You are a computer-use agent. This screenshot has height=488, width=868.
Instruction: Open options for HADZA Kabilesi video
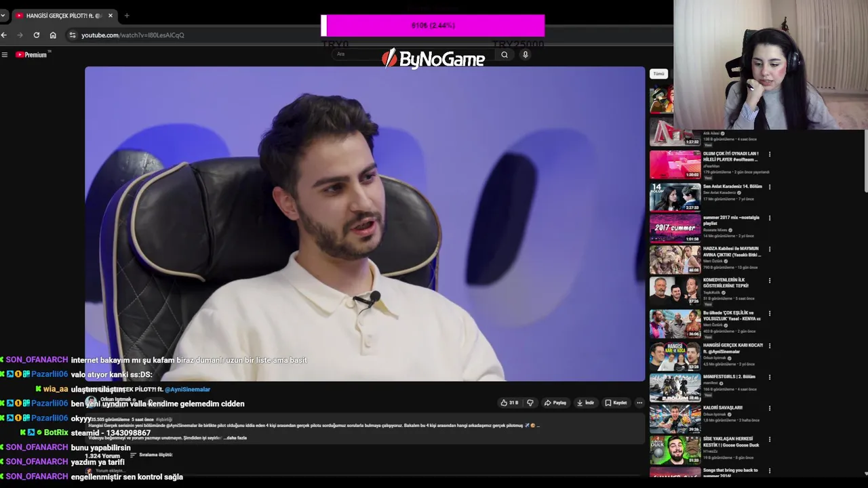click(x=770, y=249)
